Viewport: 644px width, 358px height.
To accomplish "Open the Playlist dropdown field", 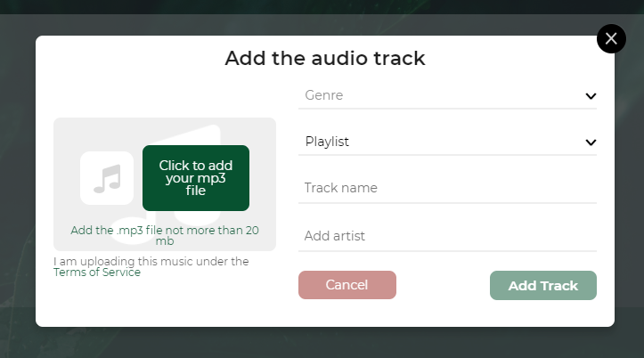I will (x=447, y=142).
